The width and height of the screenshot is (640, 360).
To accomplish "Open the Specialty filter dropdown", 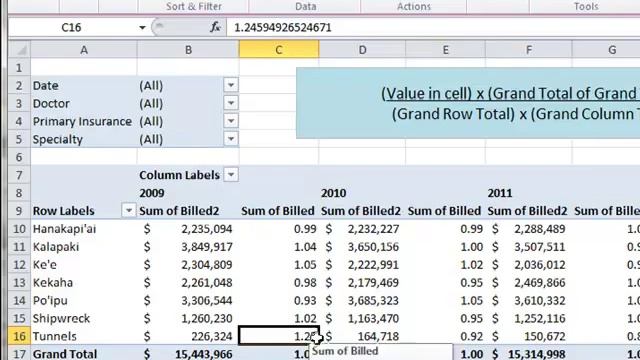I will tap(231, 139).
